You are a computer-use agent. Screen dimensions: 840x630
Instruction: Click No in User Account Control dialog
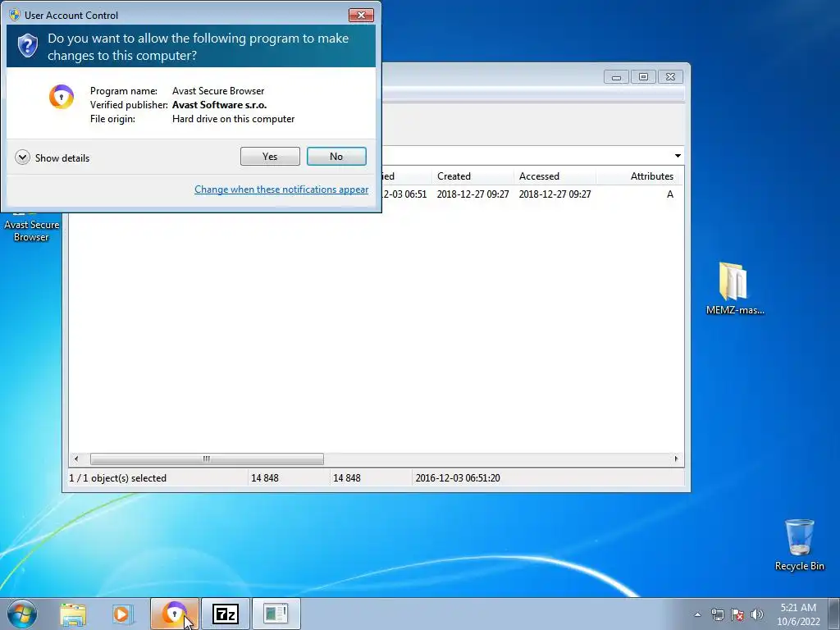[336, 157]
